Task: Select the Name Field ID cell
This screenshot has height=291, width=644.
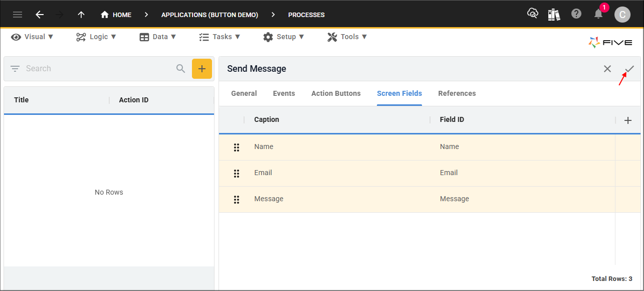Action: point(522,147)
